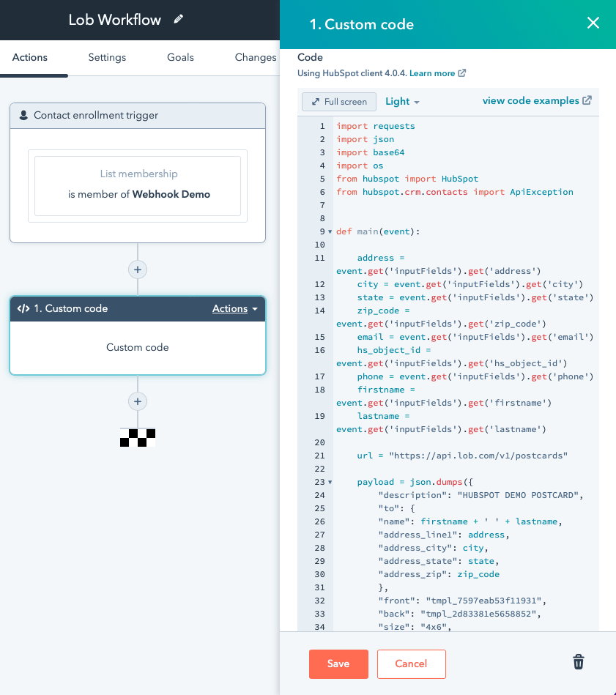This screenshot has height=695, width=616.
Task: Click the 'def main(event):' line
Action: [378, 231]
